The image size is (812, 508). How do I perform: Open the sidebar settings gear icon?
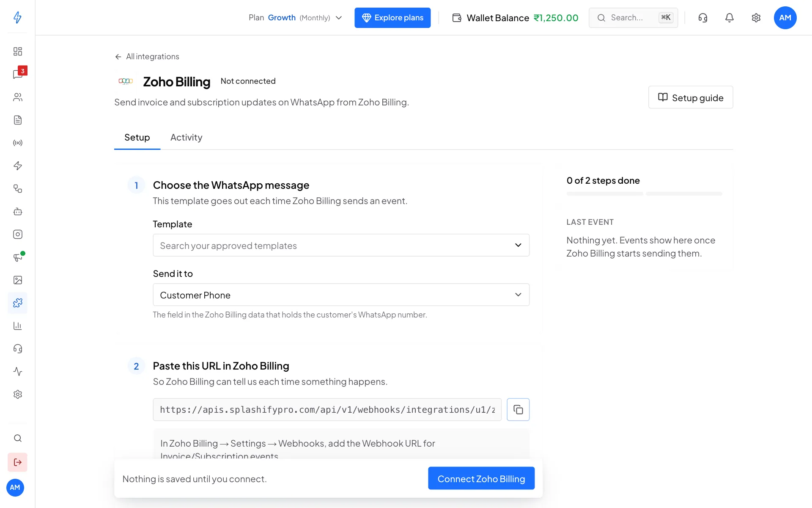tap(17, 394)
